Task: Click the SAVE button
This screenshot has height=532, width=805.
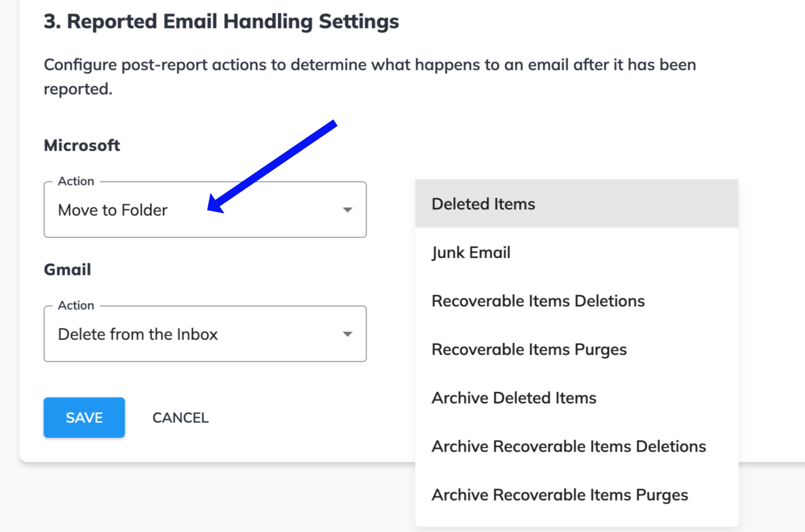Action: coord(84,417)
